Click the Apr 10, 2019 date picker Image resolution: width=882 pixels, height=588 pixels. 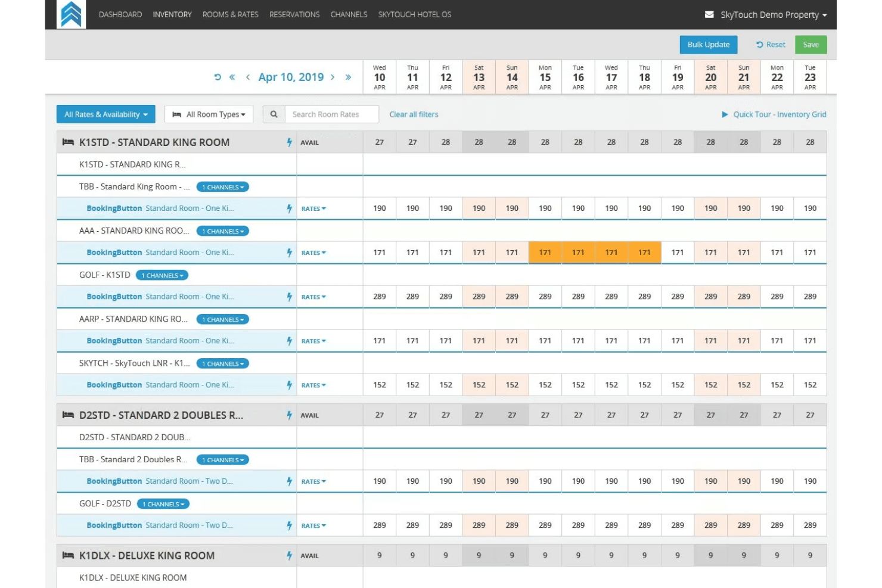(x=291, y=77)
